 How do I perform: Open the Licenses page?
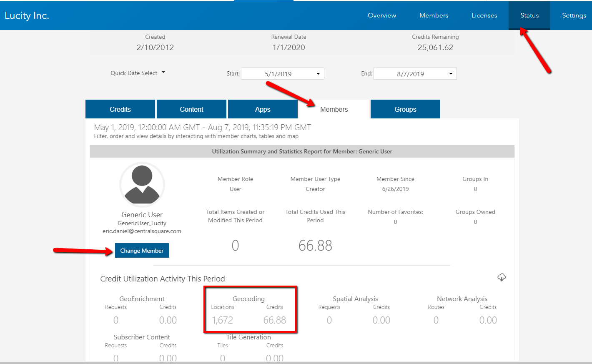(484, 15)
